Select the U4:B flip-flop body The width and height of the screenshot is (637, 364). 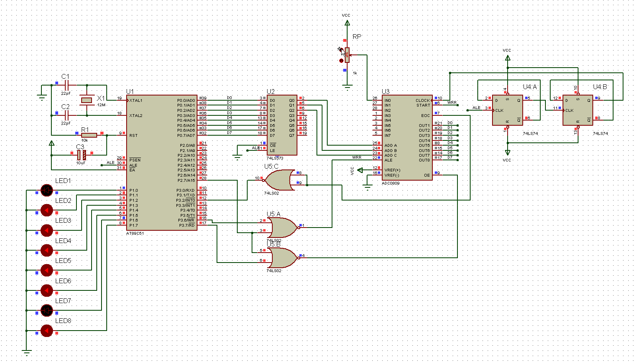pyautogui.click(x=578, y=110)
